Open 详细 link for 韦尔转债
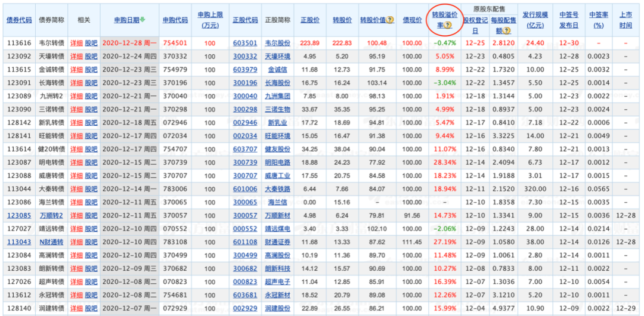The width and height of the screenshot is (644, 316). click(76, 43)
